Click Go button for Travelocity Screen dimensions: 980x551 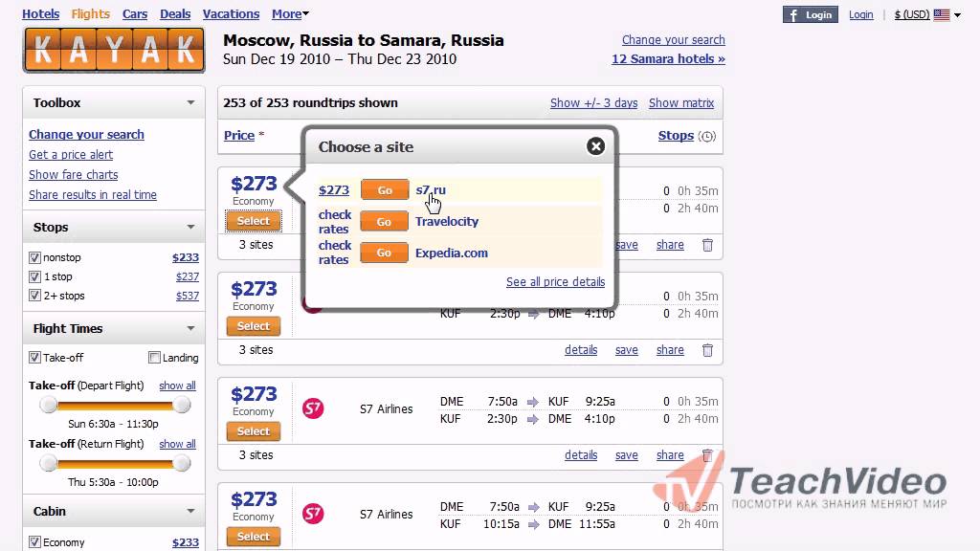click(385, 221)
